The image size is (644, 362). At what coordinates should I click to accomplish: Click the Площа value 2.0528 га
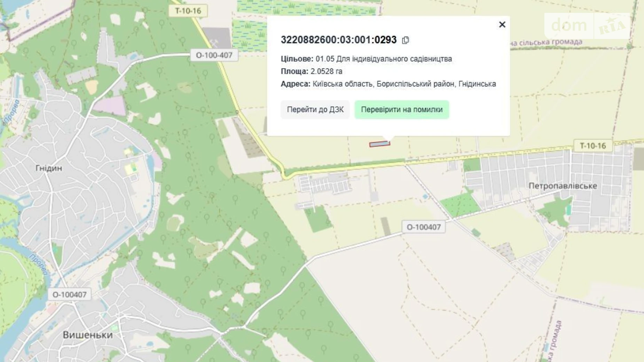click(325, 71)
